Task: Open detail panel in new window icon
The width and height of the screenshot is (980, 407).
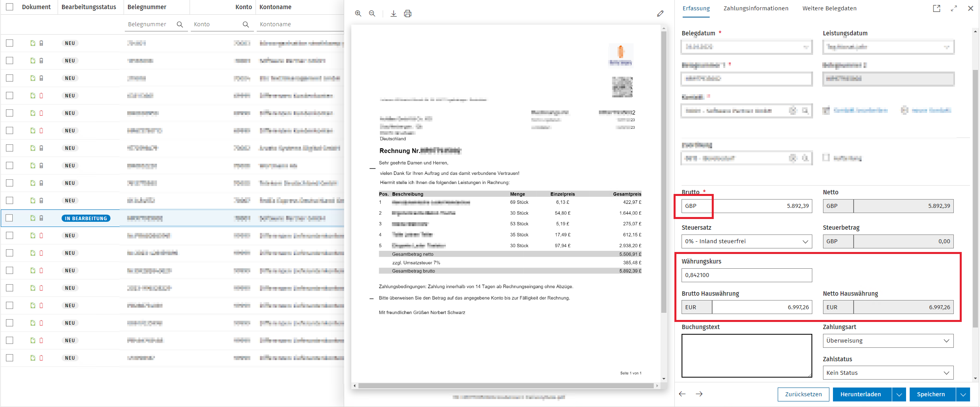Action: click(937, 8)
